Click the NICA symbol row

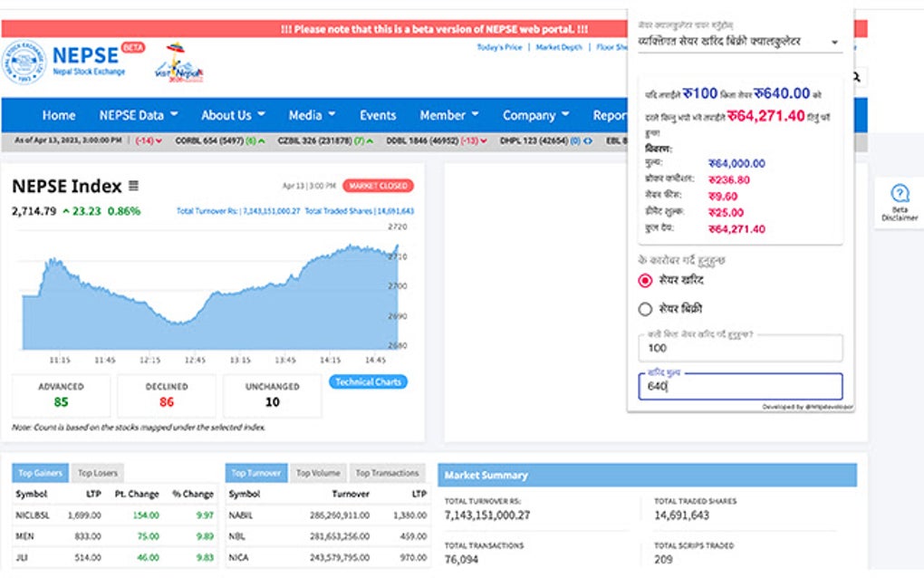coord(328,557)
